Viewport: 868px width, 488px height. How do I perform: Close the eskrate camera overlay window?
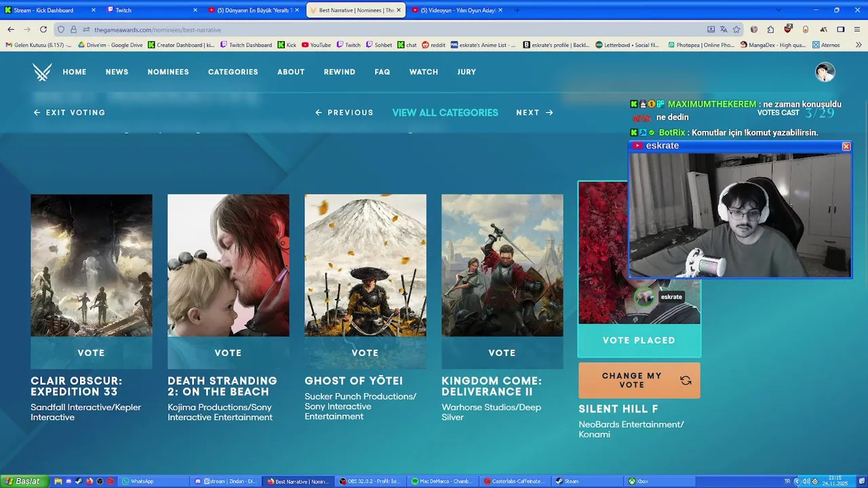pyautogui.click(x=846, y=146)
